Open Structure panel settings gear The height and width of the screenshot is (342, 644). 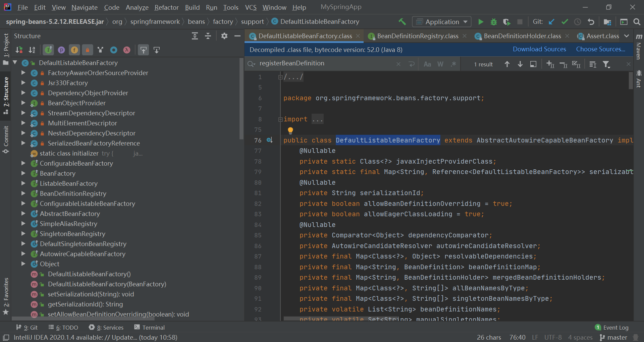tap(224, 36)
